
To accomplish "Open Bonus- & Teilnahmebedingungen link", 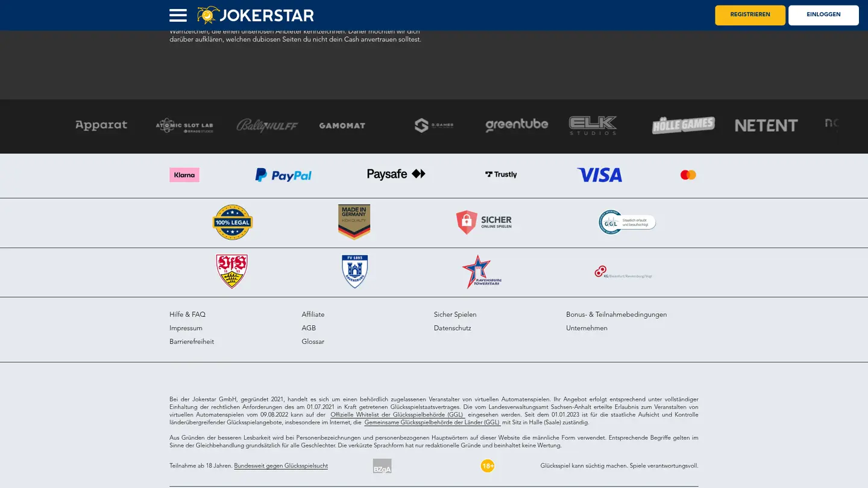I will pos(616,314).
